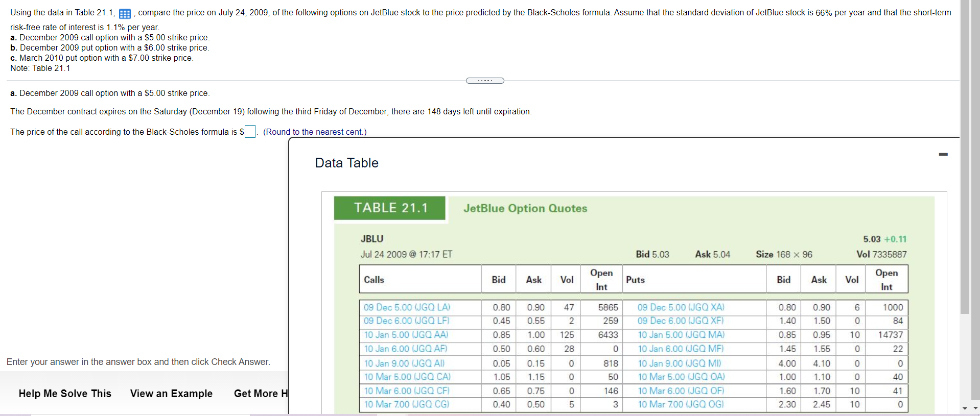Select the 10 Jan 6.00 (JGQ AF) call
Screen dimensions: 980x416
405,349
